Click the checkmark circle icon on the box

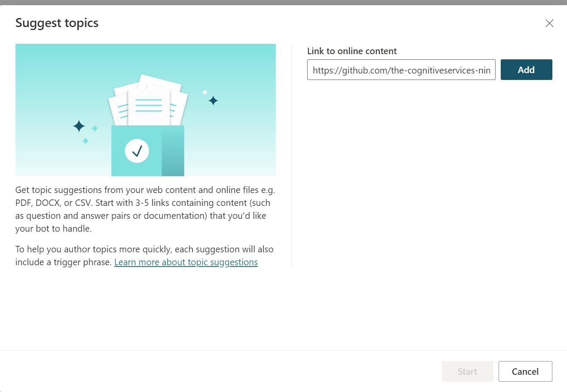click(137, 151)
